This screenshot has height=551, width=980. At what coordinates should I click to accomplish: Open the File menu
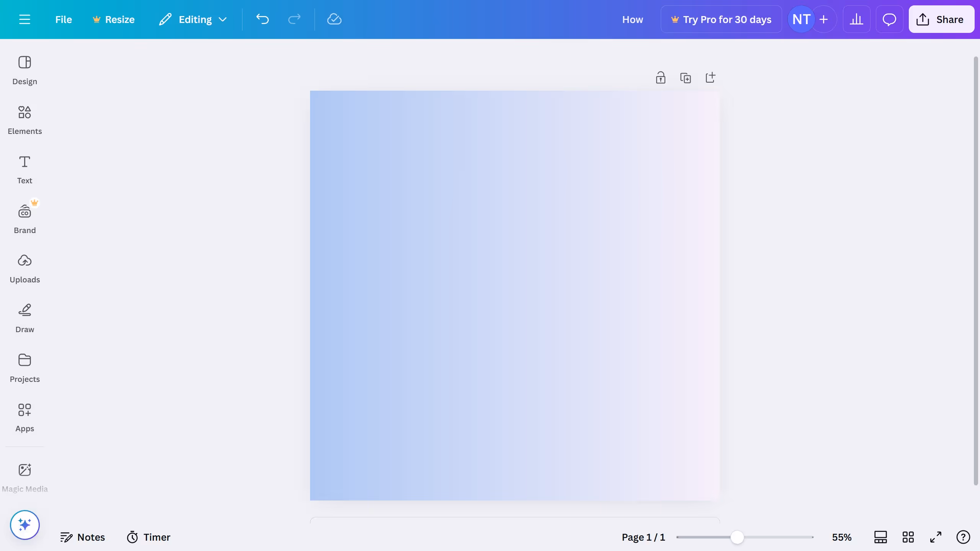(x=63, y=19)
